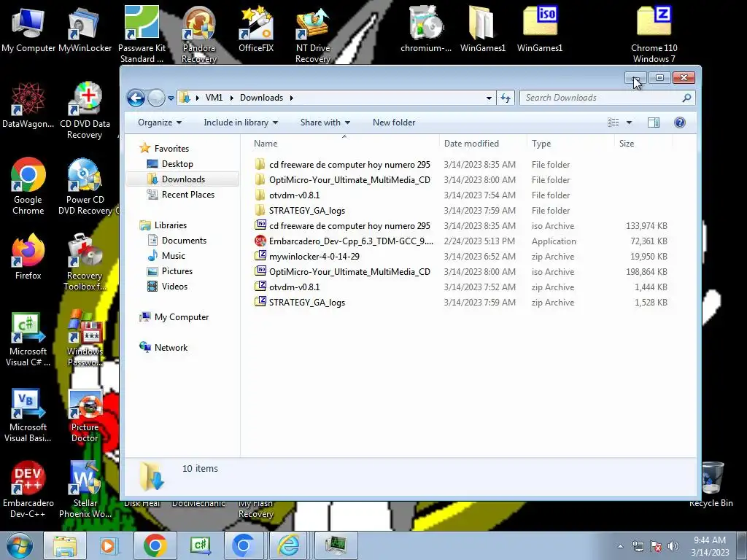Open the Pandora Recovery desktop shortcut
Screen dimensions: 747x560
[x=198, y=34]
